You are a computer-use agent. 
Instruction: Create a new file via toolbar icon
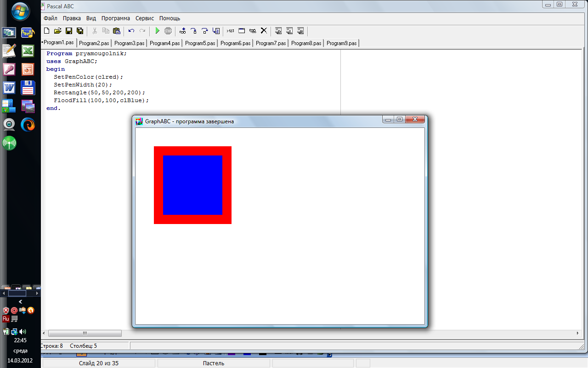click(46, 31)
